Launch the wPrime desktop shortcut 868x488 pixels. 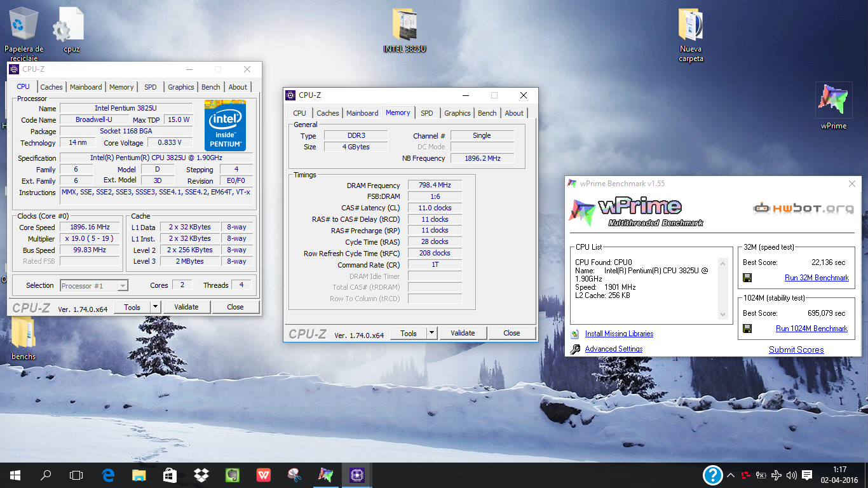[834, 106]
